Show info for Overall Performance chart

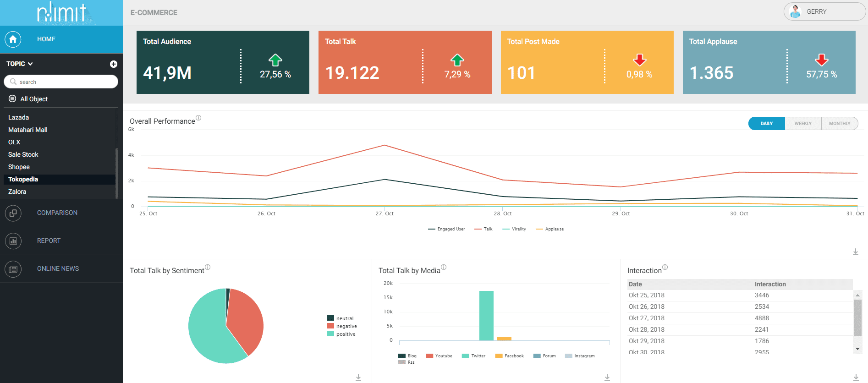pos(198,118)
